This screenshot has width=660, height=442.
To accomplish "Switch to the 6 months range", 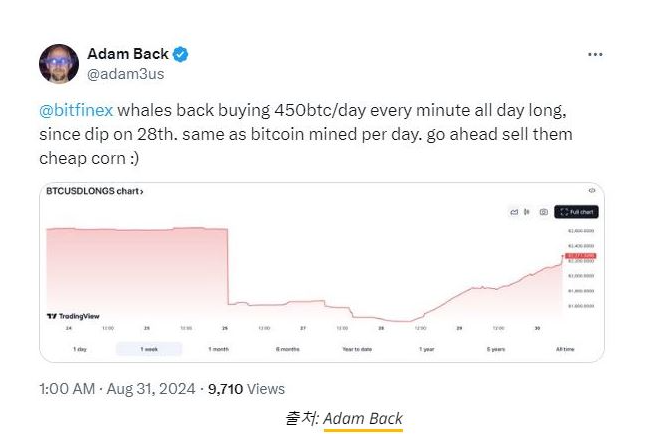I will (288, 349).
